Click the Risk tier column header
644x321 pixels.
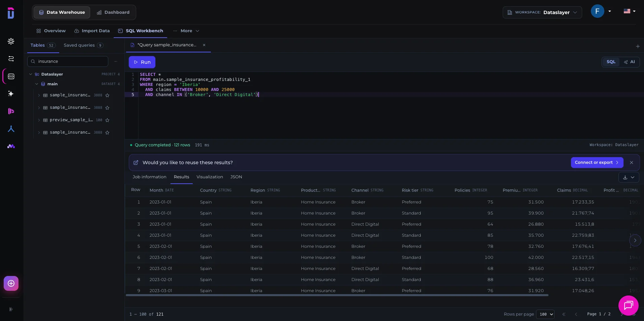pos(417,190)
